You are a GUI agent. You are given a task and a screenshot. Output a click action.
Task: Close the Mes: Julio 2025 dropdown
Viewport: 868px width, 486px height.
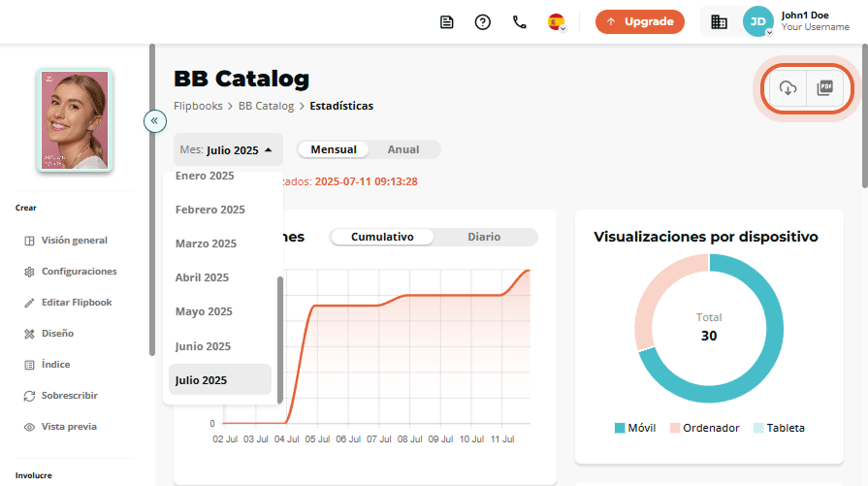tap(228, 149)
